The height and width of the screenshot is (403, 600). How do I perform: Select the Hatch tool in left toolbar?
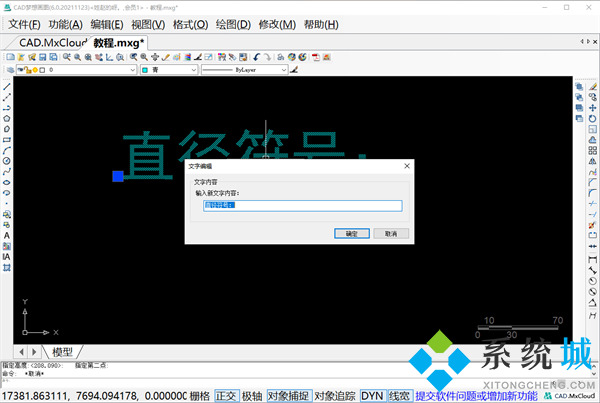click(x=7, y=268)
